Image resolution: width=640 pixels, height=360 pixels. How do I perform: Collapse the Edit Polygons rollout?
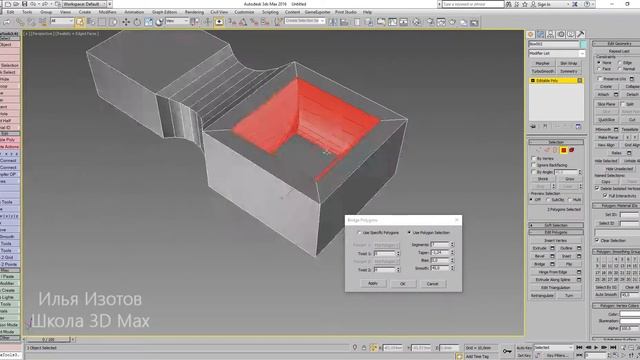[x=556, y=232]
